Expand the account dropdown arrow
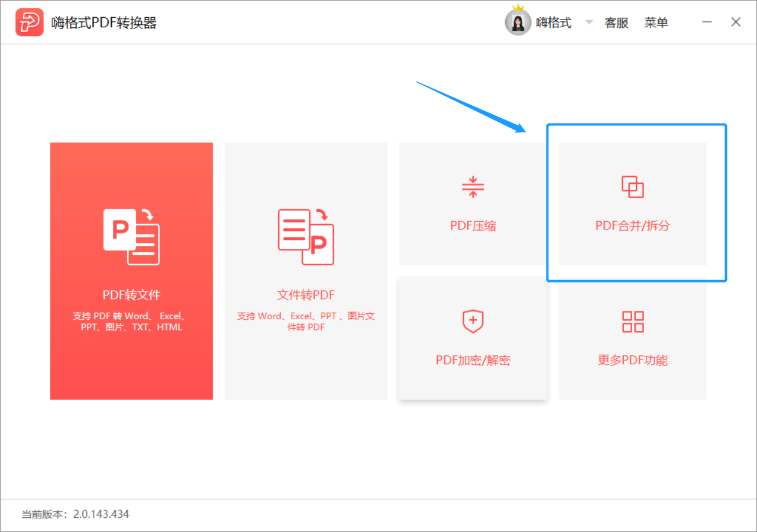Screen dimensions: 757x532 coord(588,22)
